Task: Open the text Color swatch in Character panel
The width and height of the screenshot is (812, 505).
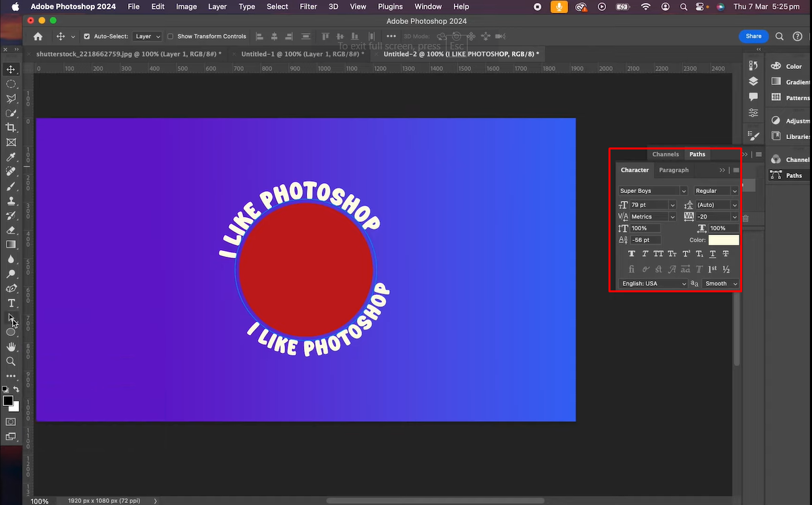Action: [x=723, y=240]
